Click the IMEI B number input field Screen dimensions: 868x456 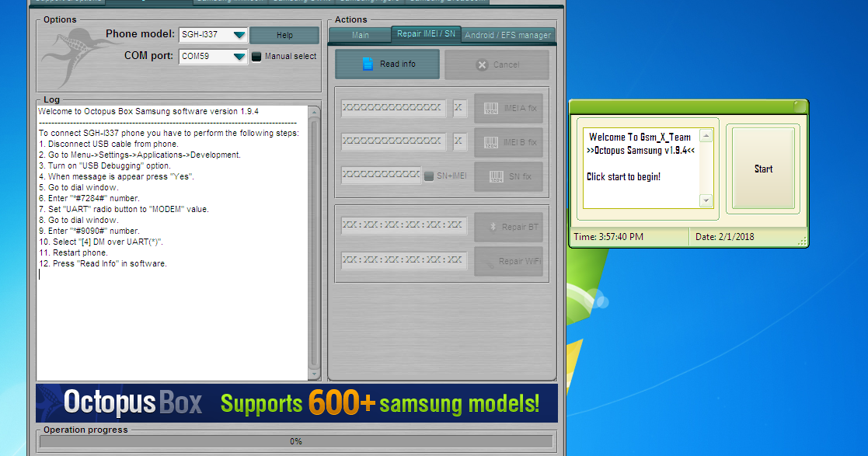393,141
